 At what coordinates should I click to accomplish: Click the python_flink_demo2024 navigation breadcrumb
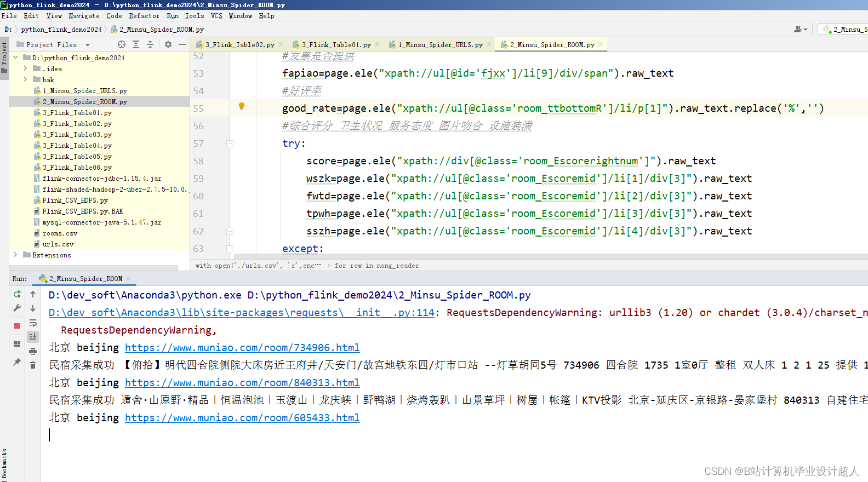[61, 30]
